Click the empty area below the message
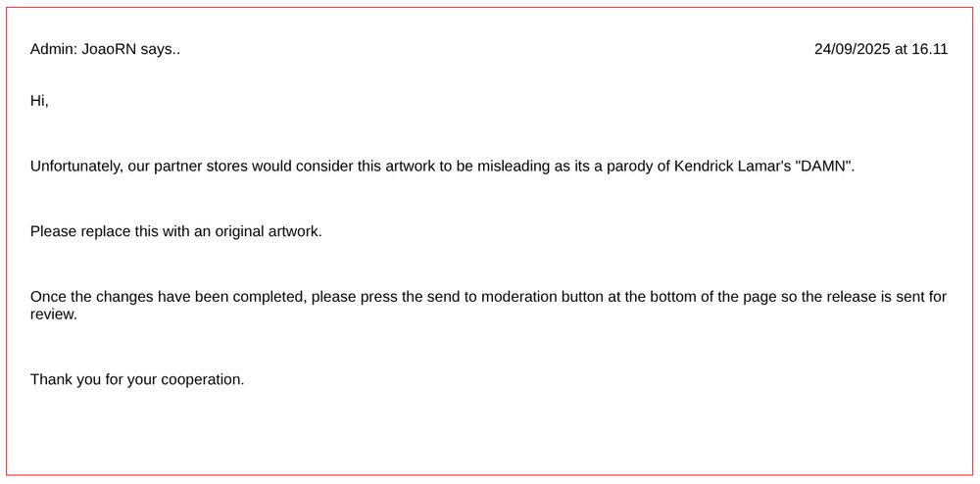The width and height of the screenshot is (980, 484). coord(490,436)
